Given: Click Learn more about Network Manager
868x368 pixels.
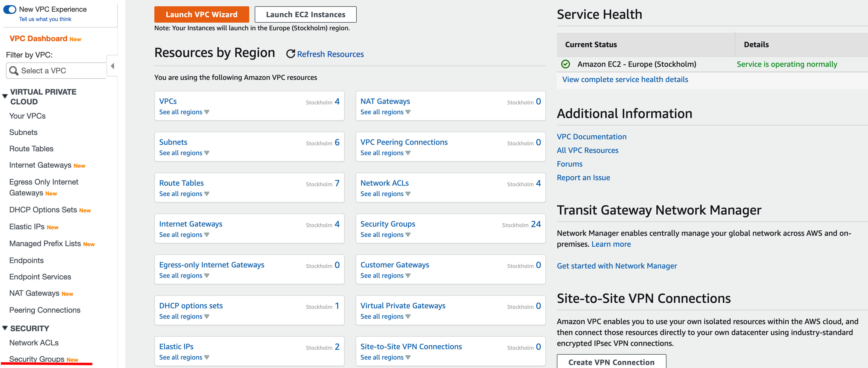Looking at the screenshot, I should [611, 244].
